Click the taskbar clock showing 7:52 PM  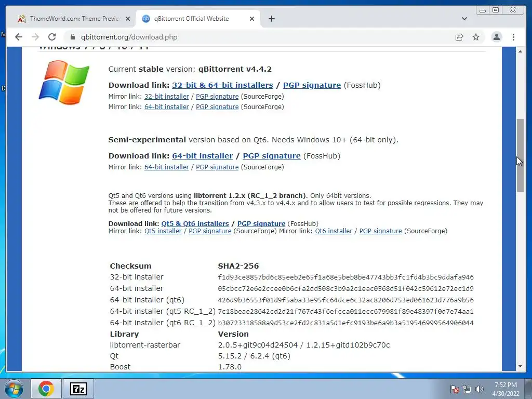tap(506, 389)
